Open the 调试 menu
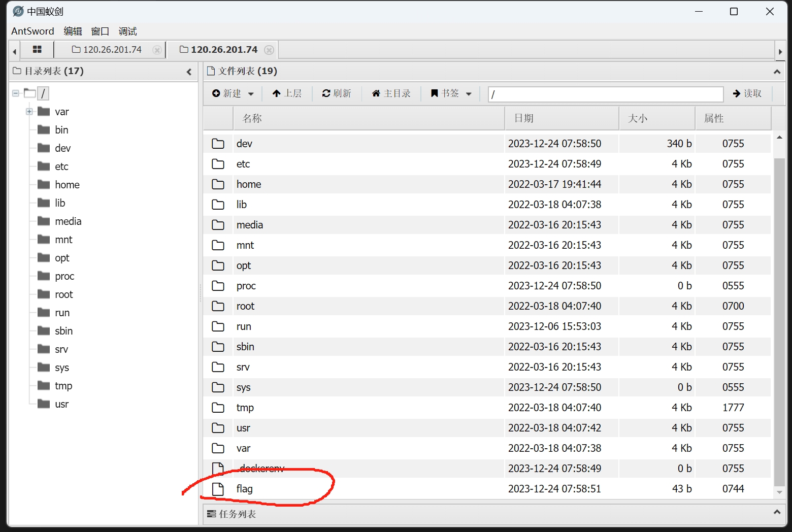792x532 pixels. click(127, 31)
